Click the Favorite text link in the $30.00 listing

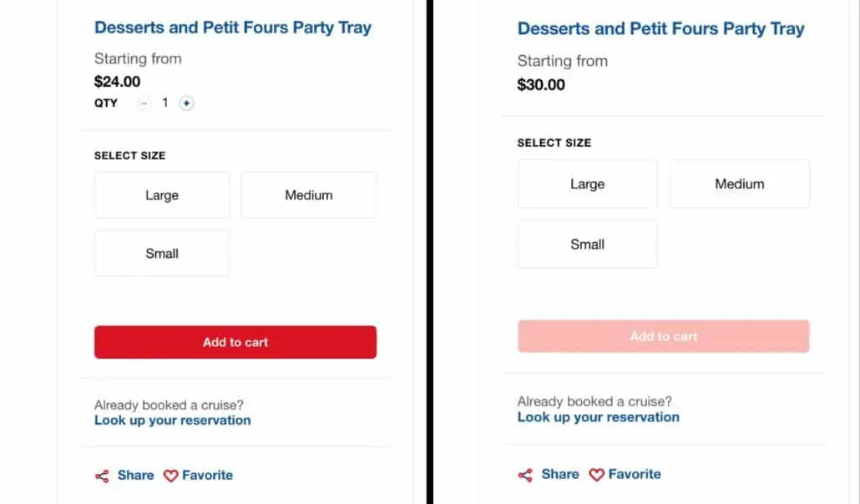635,474
